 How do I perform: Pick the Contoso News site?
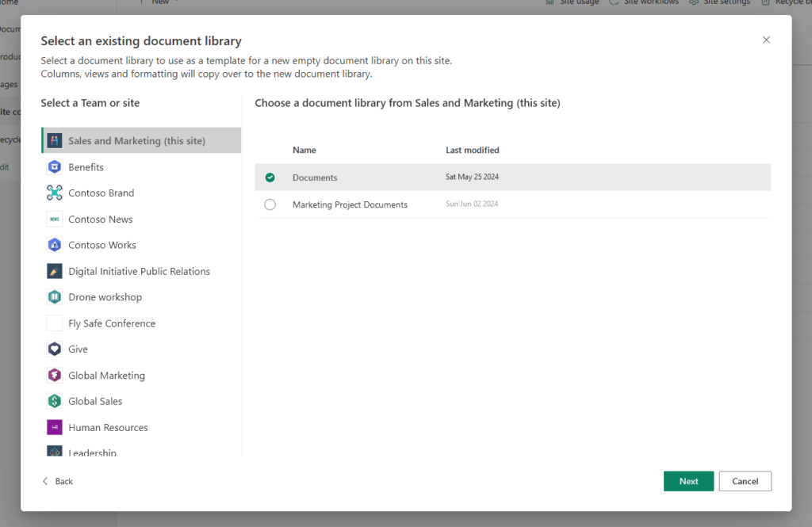pyautogui.click(x=141, y=219)
